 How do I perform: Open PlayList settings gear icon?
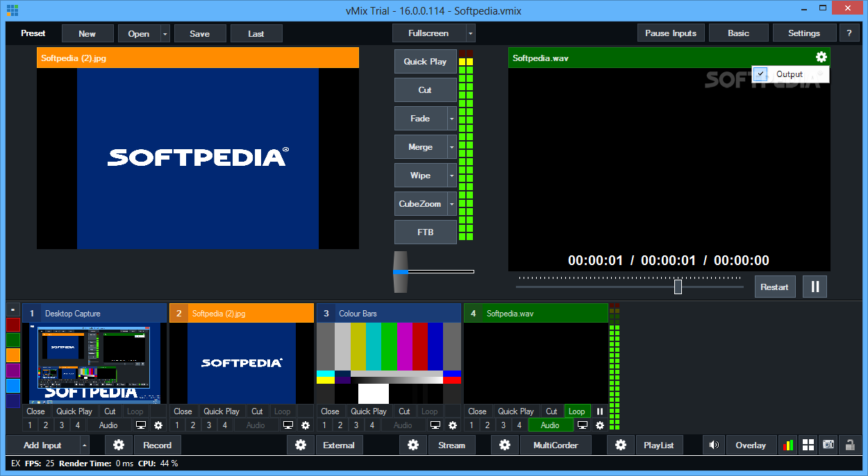click(x=621, y=445)
